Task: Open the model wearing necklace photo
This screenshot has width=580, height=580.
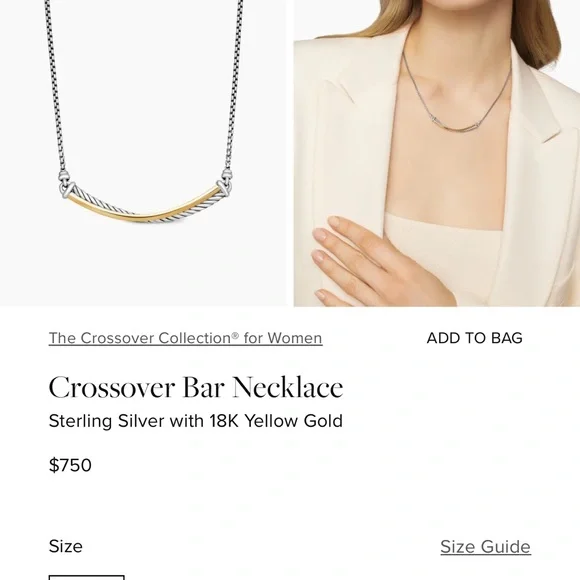Action: point(437,153)
